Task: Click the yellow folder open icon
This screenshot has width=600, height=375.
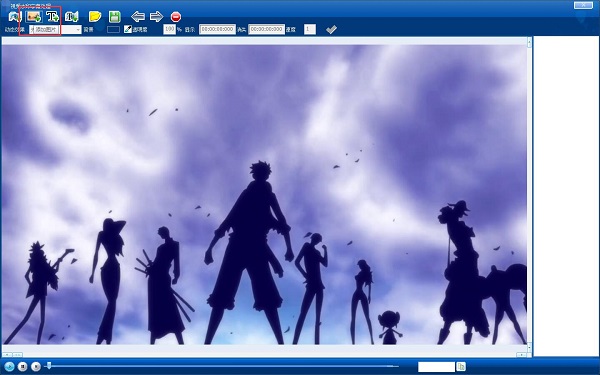Action: pyautogui.click(x=95, y=17)
